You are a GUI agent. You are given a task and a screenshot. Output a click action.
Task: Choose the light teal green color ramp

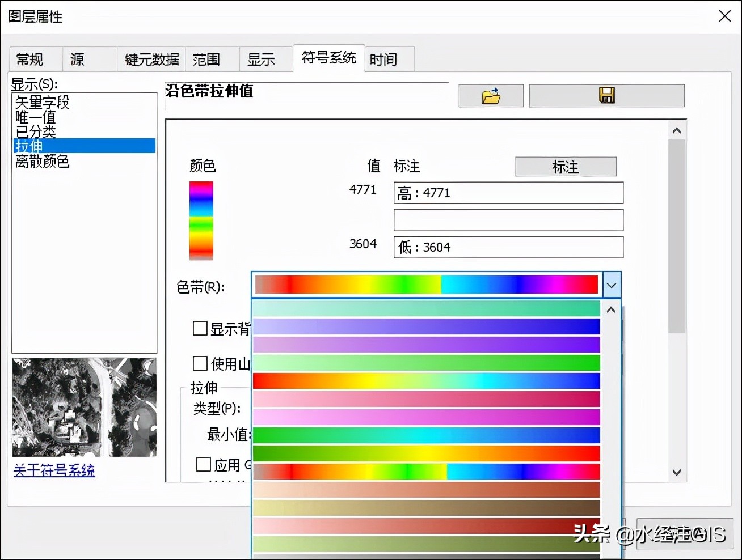[426, 308]
